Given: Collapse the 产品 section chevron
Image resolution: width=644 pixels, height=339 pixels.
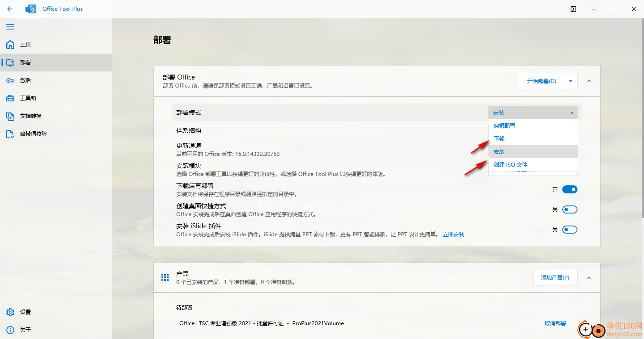Looking at the screenshot, I should tap(589, 278).
